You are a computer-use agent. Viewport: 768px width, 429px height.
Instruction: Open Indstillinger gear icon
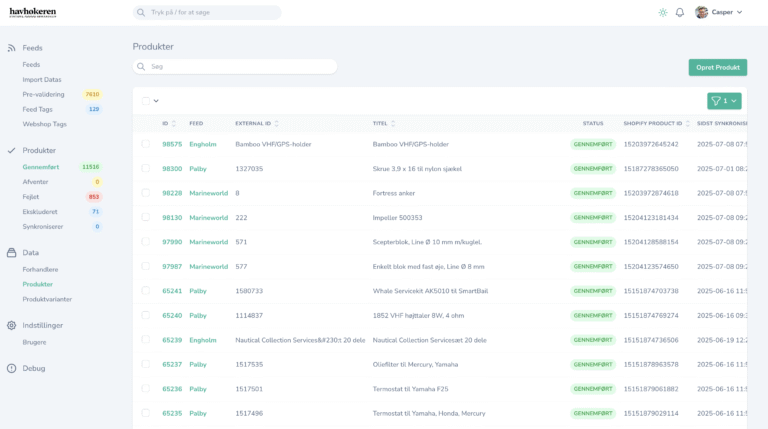point(11,325)
